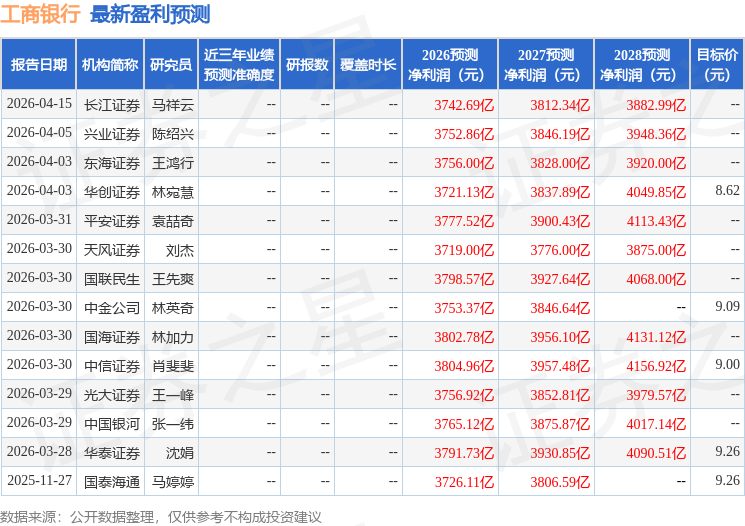Click 兴业证券 institution cell

click(x=112, y=134)
